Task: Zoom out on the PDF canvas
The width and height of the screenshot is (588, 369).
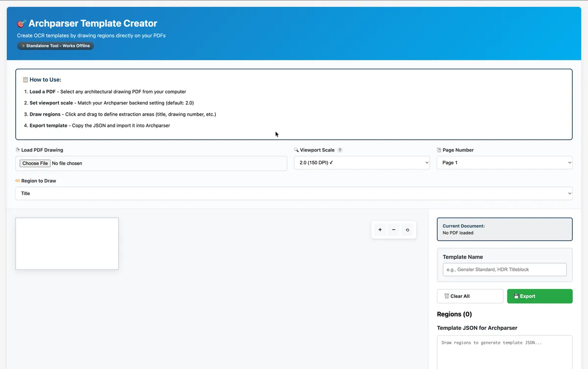Action: (393, 229)
